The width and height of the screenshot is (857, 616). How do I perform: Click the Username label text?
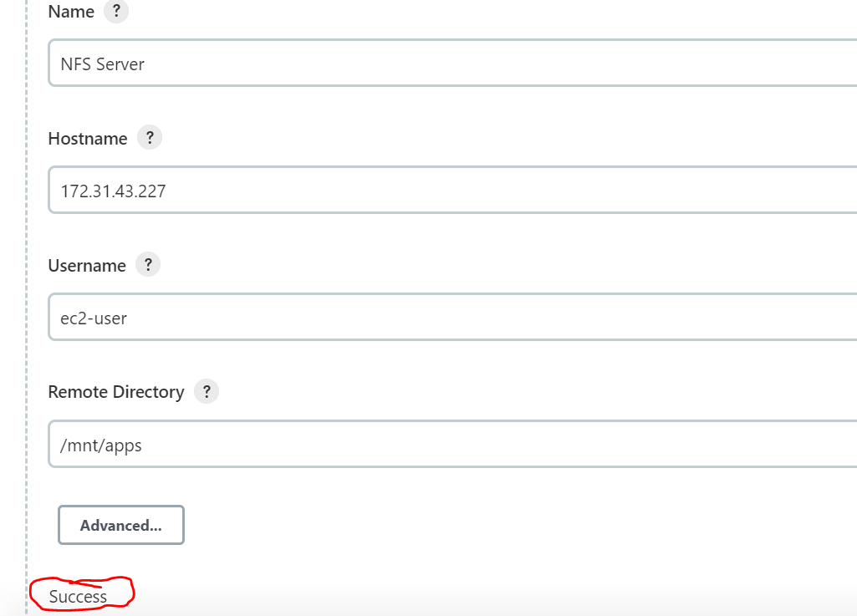86,265
